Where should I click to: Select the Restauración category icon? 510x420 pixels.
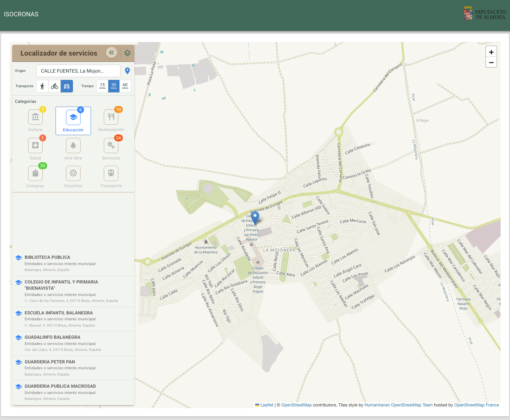[x=111, y=117]
